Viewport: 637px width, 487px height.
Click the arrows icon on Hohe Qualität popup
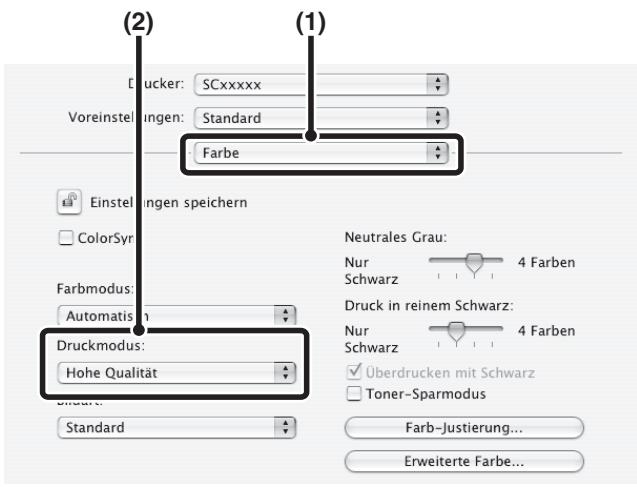tap(285, 372)
